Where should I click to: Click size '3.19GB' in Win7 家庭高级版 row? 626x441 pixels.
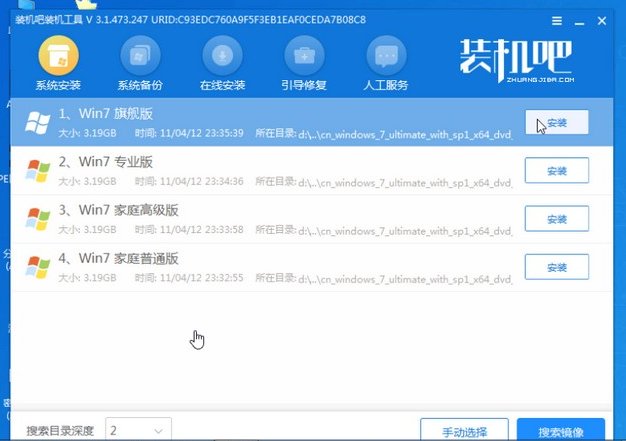point(100,230)
